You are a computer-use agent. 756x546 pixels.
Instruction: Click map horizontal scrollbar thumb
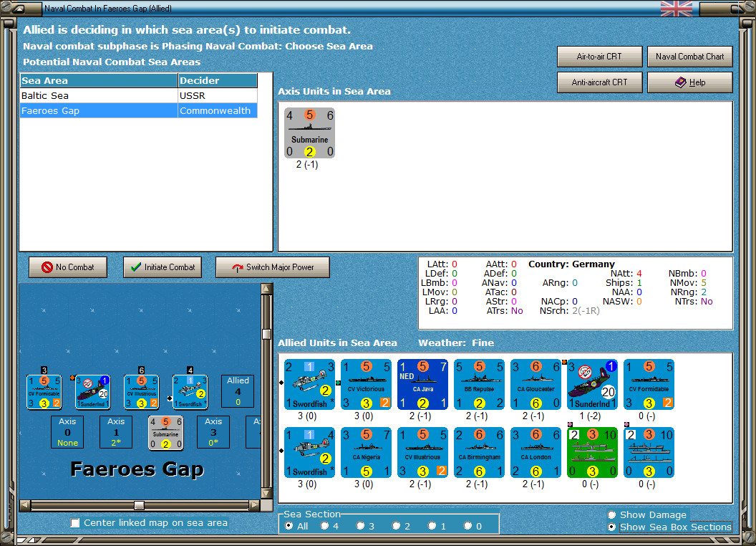point(139,505)
